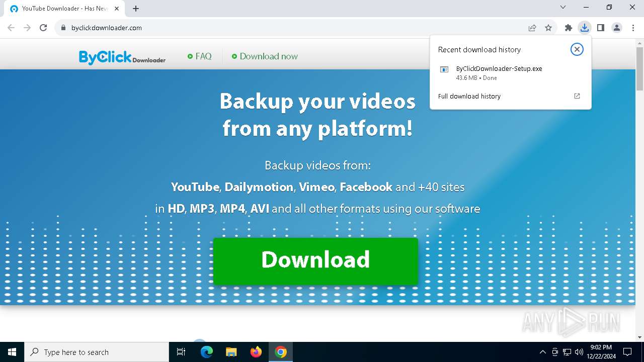The width and height of the screenshot is (644, 362).
Task: Close the Recent download history popup
Action: [577, 49]
